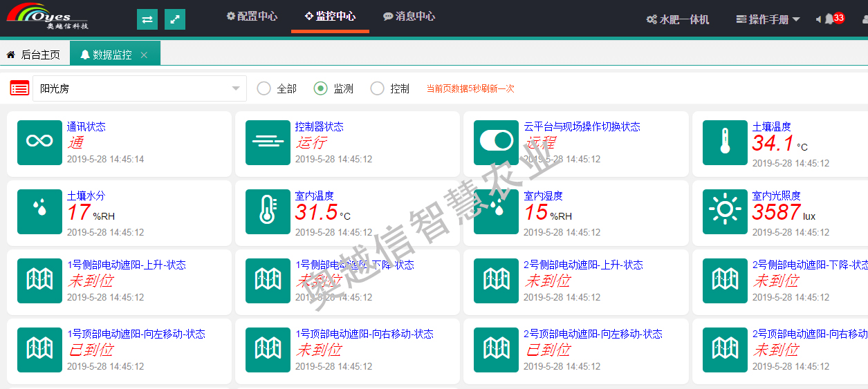868x389 pixels.
Task: Click the fullscreen expand icon button
Action: (x=175, y=19)
